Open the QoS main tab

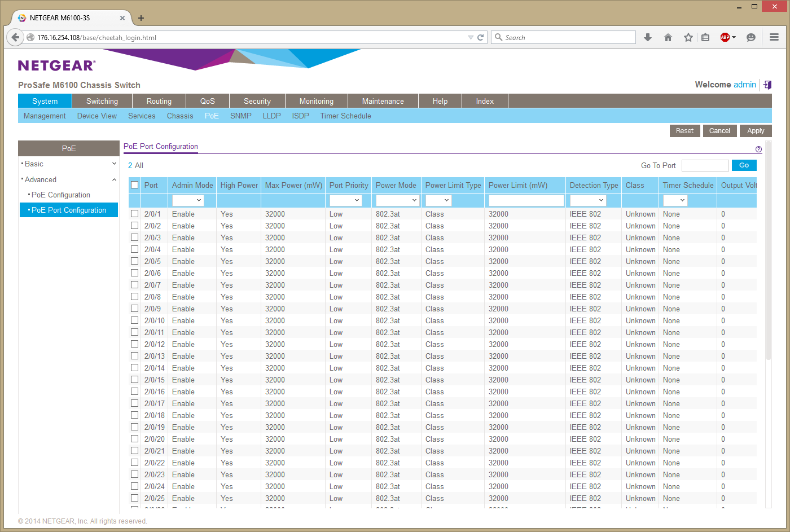pyautogui.click(x=208, y=101)
